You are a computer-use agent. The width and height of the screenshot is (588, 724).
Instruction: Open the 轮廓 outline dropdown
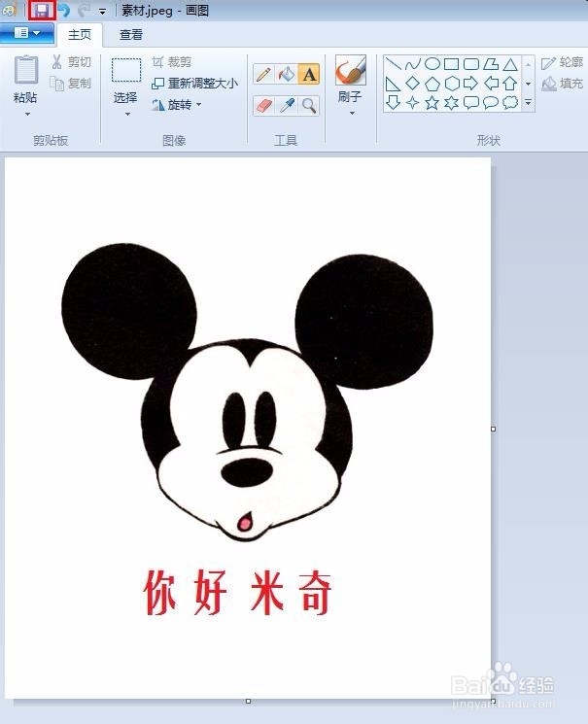tap(562, 62)
